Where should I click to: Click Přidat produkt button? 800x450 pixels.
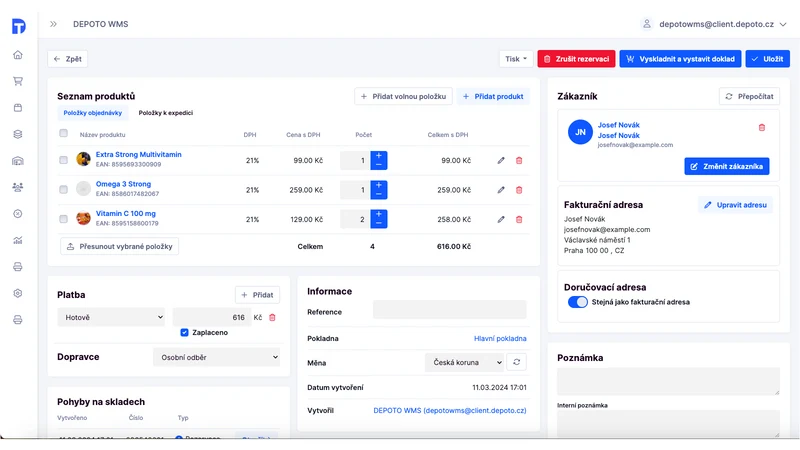click(493, 96)
